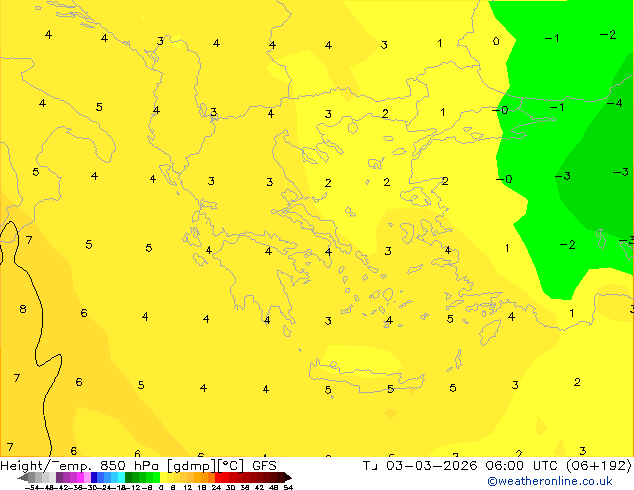The width and height of the screenshot is (634, 490).
Task: Click the GFS model label in the title
Action: tap(264, 466)
